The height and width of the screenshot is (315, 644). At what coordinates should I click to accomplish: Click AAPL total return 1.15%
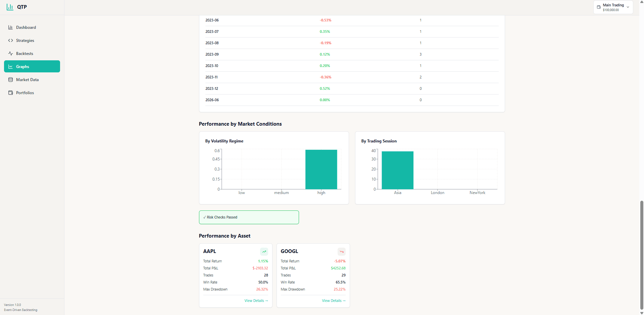[263, 261]
